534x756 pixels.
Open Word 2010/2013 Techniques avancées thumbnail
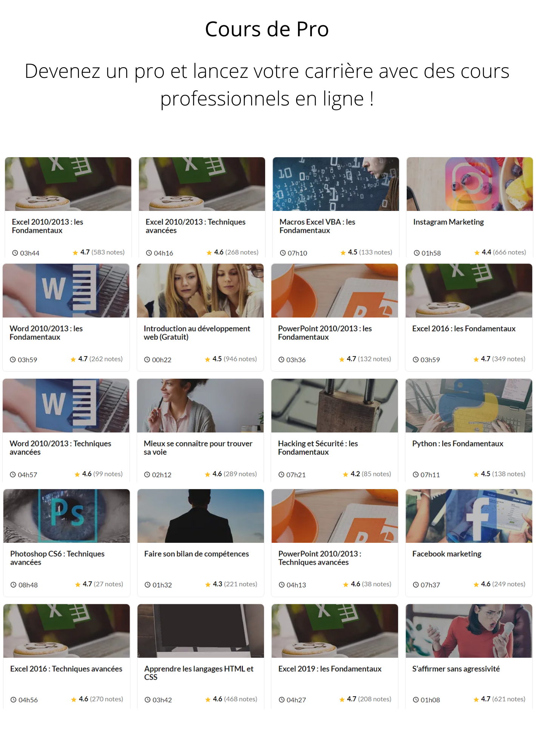[66, 406]
